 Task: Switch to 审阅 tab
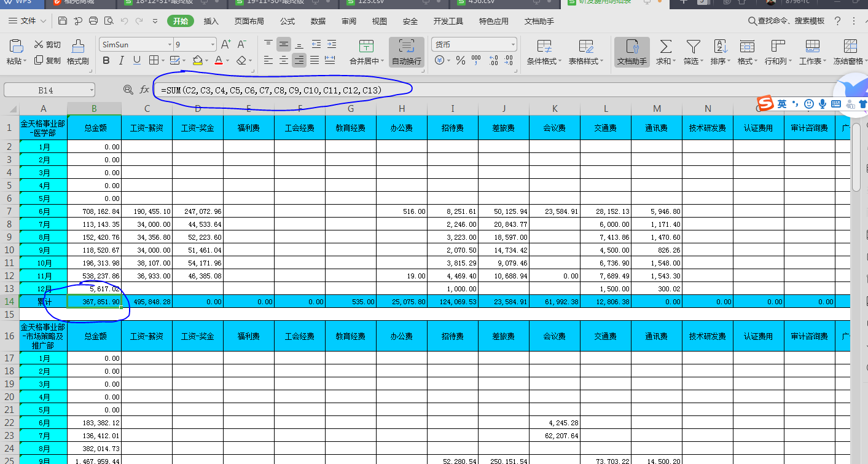coord(349,22)
